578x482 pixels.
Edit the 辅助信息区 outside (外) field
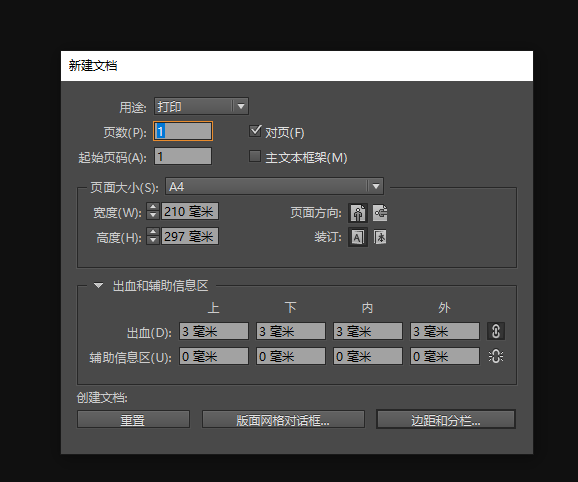pyautogui.click(x=445, y=356)
